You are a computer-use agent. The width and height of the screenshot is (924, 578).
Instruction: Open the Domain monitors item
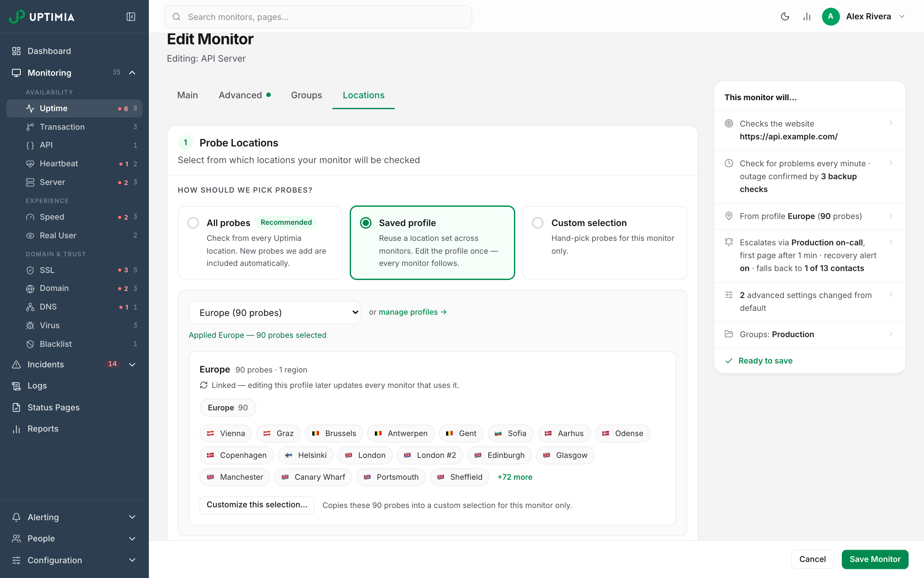(74, 288)
